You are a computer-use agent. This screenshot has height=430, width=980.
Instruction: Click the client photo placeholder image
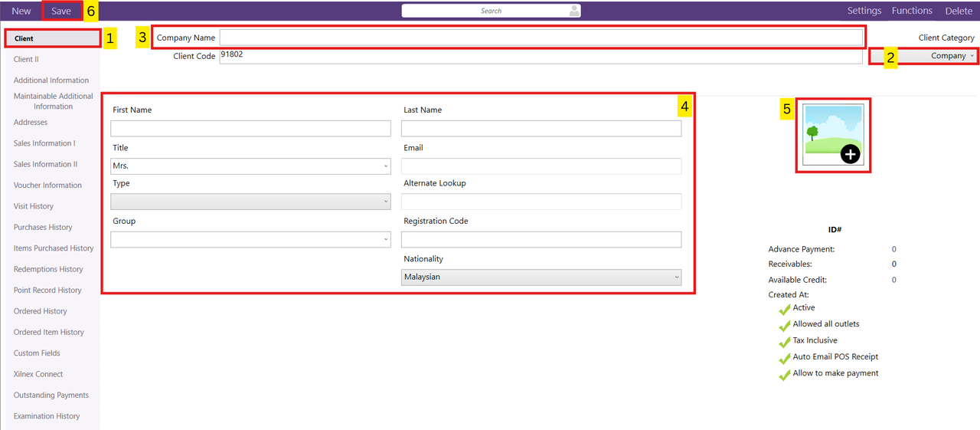(833, 135)
